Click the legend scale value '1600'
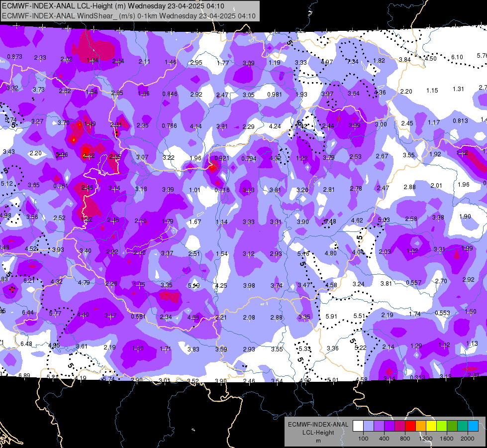The height and width of the screenshot is (448, 487). [x=447, y=439]
